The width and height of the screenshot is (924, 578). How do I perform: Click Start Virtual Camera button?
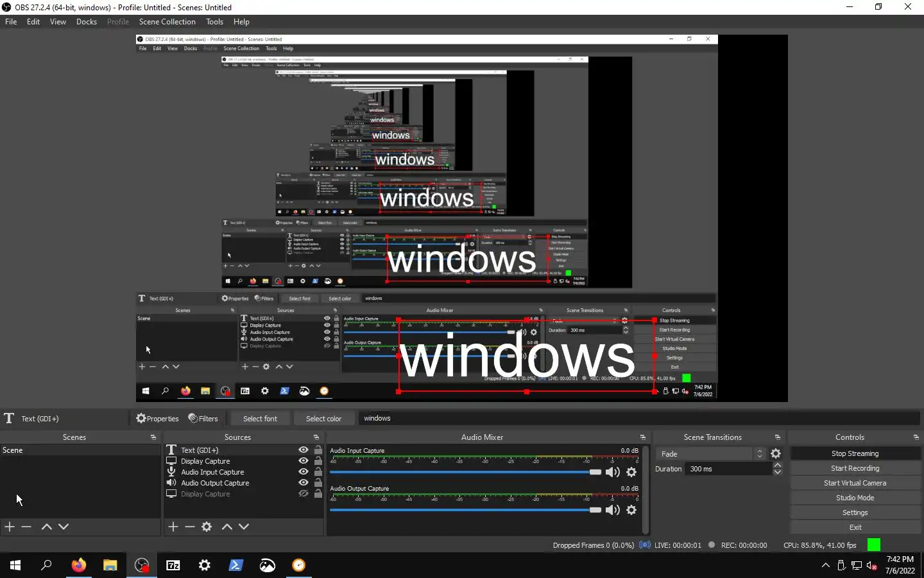coord(855,483)
